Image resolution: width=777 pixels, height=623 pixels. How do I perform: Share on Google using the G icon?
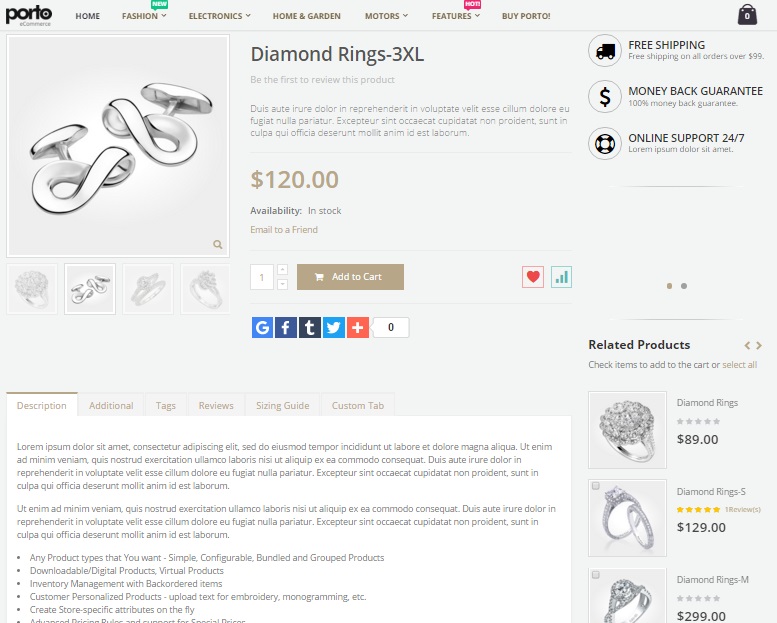(262, 327)
